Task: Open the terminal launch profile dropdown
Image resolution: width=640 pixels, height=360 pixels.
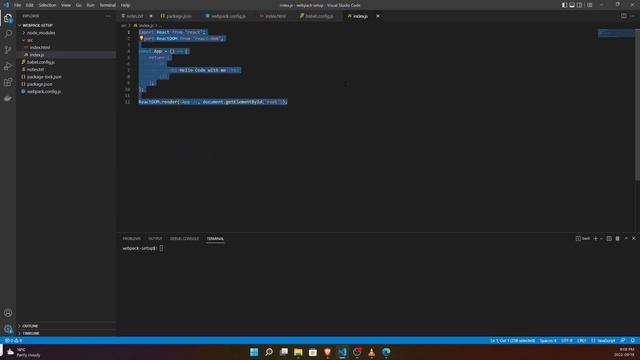Action: [601, 239]
